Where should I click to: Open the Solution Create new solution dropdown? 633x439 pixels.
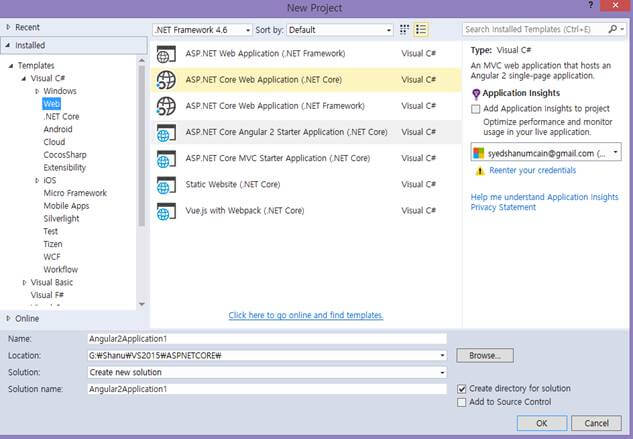[x=442, y=372]
